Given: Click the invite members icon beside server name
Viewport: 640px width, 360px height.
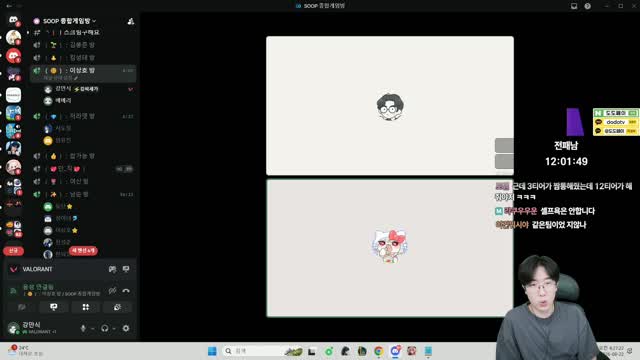Looking at the screenshot, I should [131, 21].
